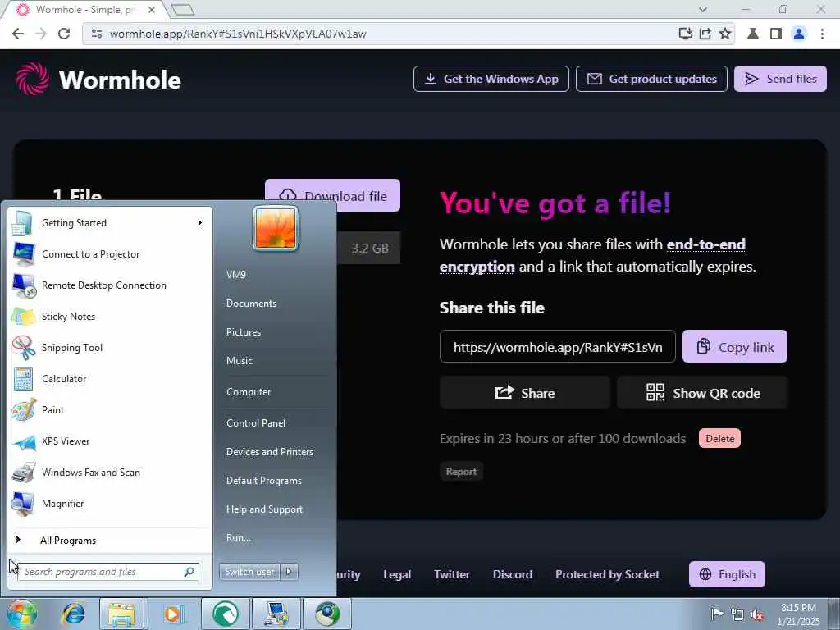Launch the Snipping Tool

(109, 347)
